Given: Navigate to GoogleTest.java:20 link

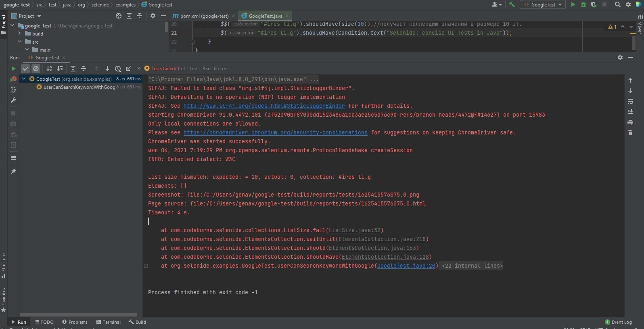Looking at the screenshot, I should pyautogui.click(x=406, y=266).
